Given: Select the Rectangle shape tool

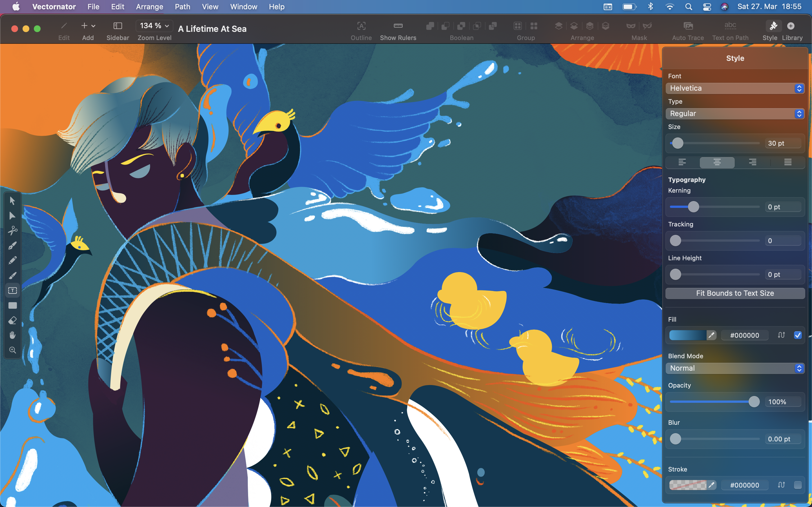Looking at the screenshot, I should [12, 305].
